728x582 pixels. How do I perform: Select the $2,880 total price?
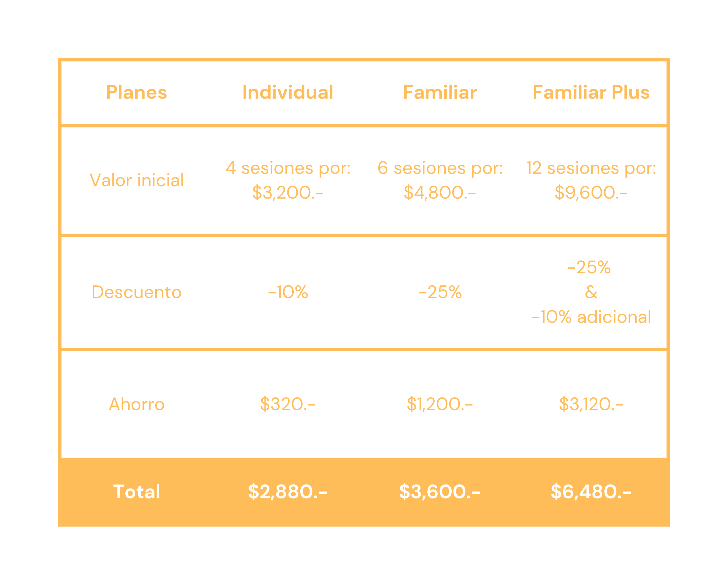[x=288, y=491]
